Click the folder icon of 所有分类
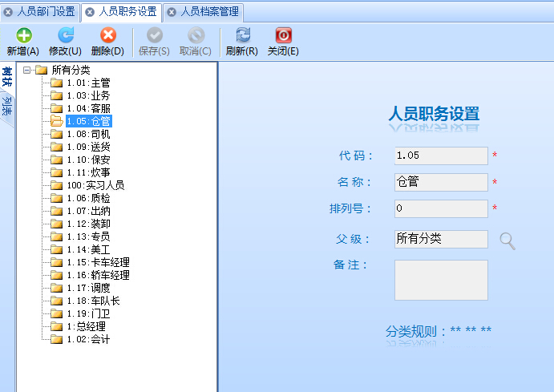The image size is (554, 392). (42, 70)
